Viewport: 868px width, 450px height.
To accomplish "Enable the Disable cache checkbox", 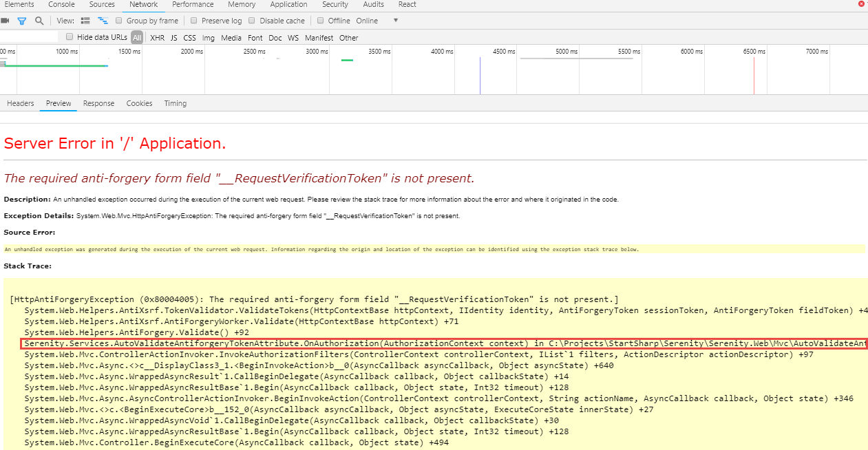I will pyautogui.click(x=250, y=20).
